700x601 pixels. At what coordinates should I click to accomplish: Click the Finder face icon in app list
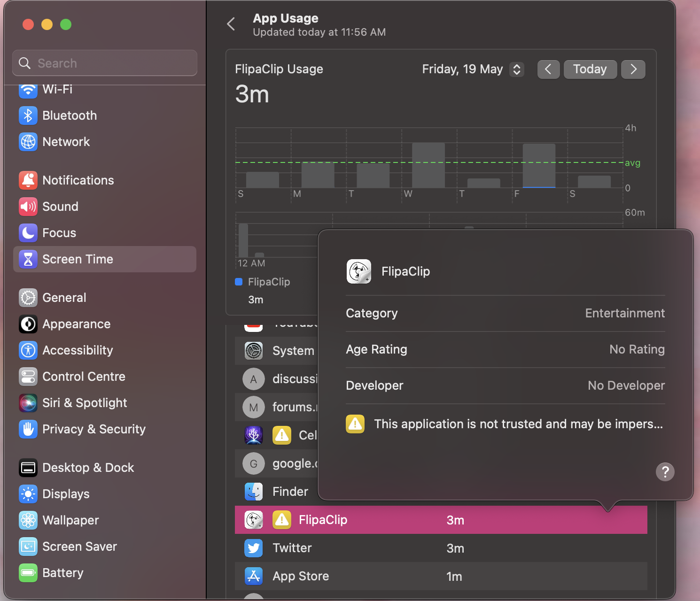[x=254, y=492]
